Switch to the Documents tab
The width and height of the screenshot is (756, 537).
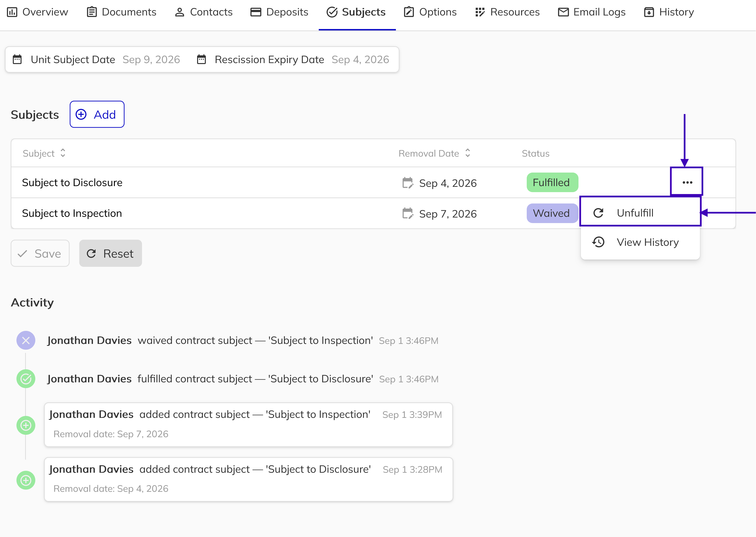tap(121, 12)
